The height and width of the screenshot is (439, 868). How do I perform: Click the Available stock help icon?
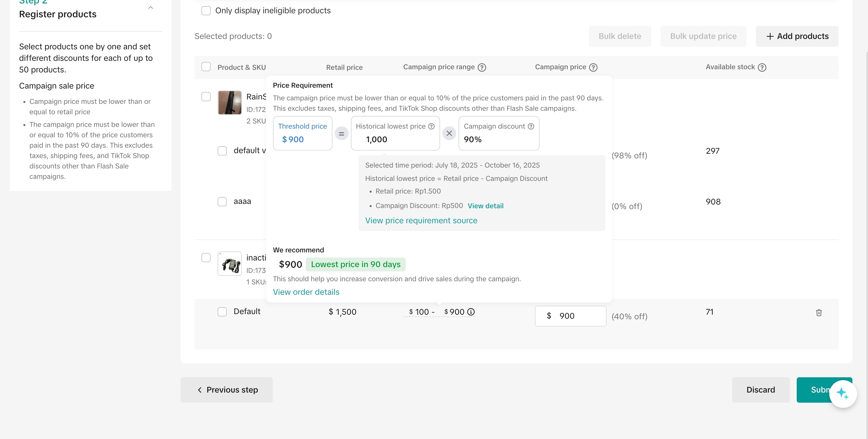tap(762, 67)
